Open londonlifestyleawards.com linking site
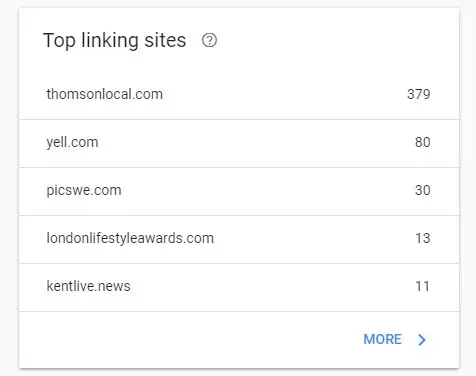The image size is (476, 376). tap(130, 238)
